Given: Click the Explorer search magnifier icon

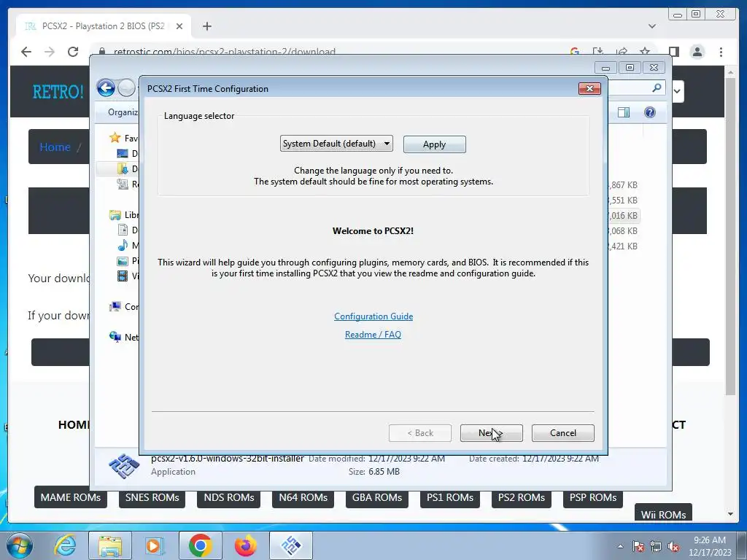Looking at the screenshot, I should pyautogui.click(x=657, y=87).
